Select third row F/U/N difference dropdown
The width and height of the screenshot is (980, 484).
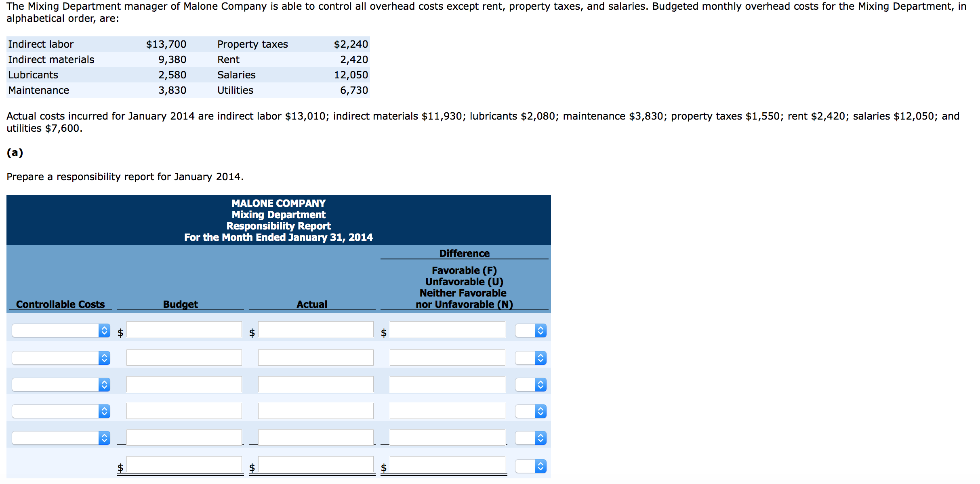click(x=530, y=384)
